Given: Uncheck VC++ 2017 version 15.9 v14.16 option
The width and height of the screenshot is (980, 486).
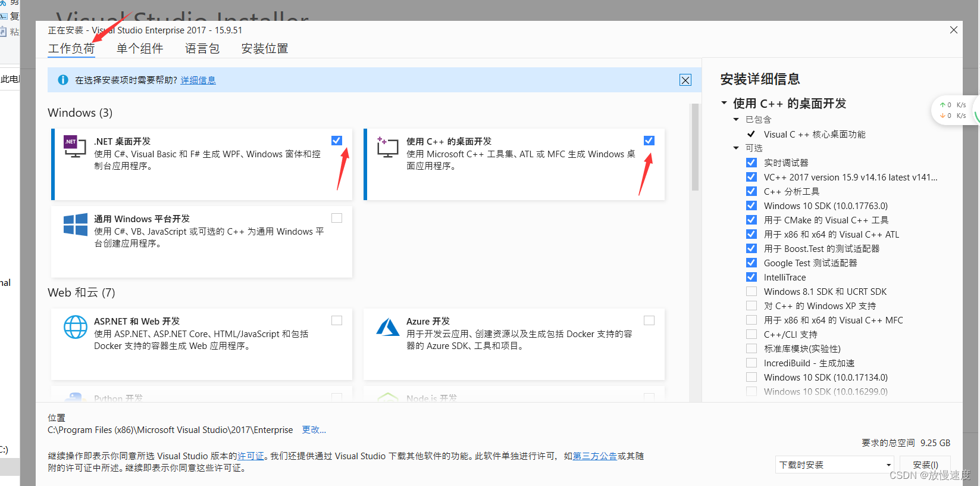Looking at the screenshot, I should 752,177.
